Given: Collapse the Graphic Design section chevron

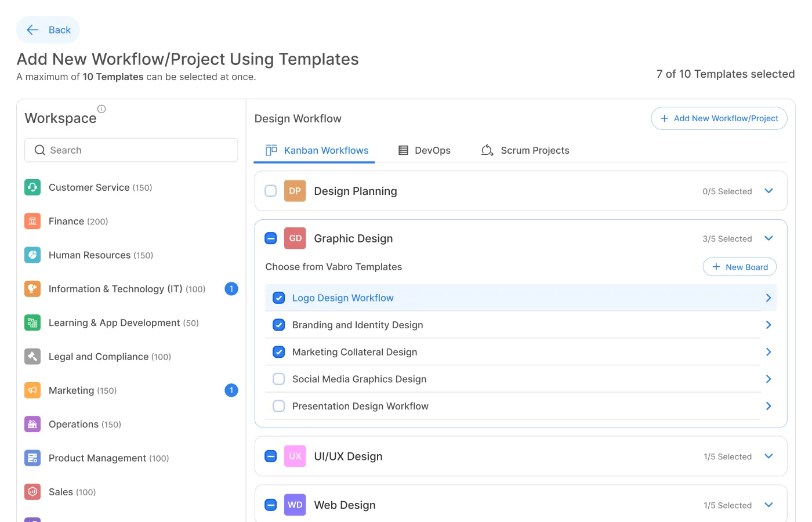Looking at the screenshot, I should [x=768, y=238].
